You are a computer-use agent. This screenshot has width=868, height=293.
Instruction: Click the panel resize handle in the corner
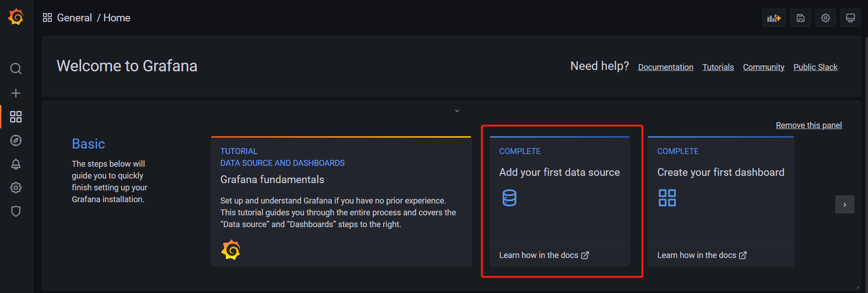857,287
